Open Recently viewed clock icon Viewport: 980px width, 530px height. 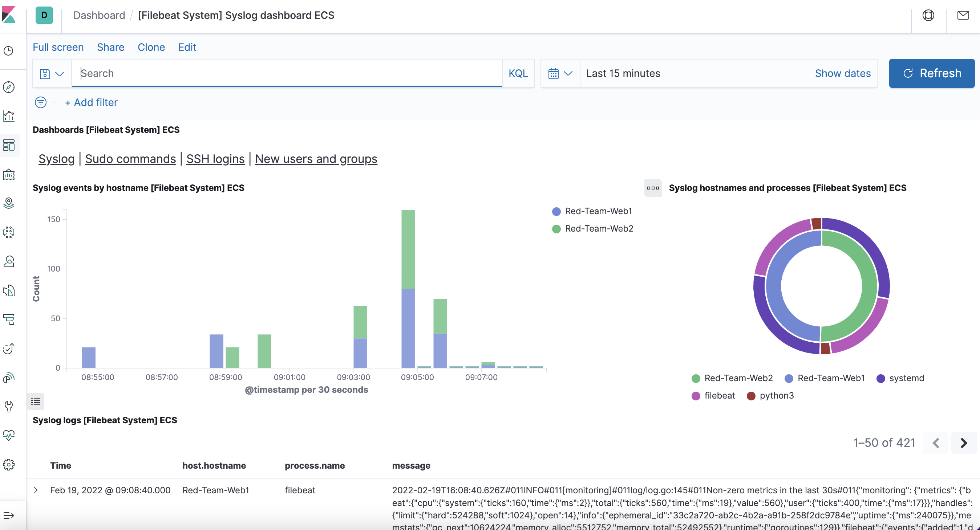coord(8,51)
